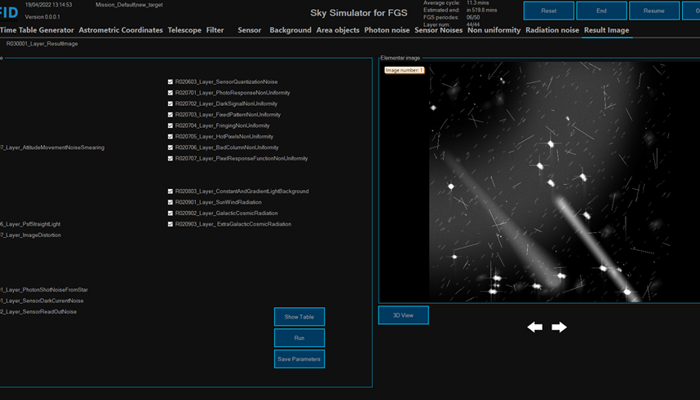Uncheck R020706 BadColumnNonUniformity layer
Viewport: 700px width, 400px height.
171,147
